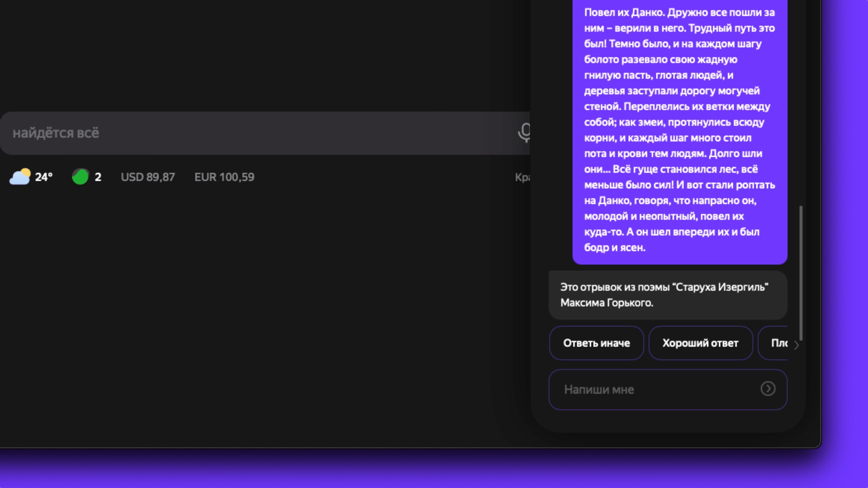Open the EUR 100,59 exchange rate
The image size is (868, 488).
click(x=224, y=177)
